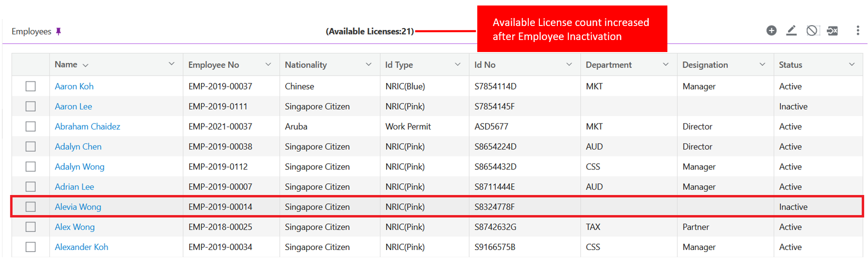Click the purple pin icon beside Employees
The image size is (868, 265).
[x=59, y=31]
